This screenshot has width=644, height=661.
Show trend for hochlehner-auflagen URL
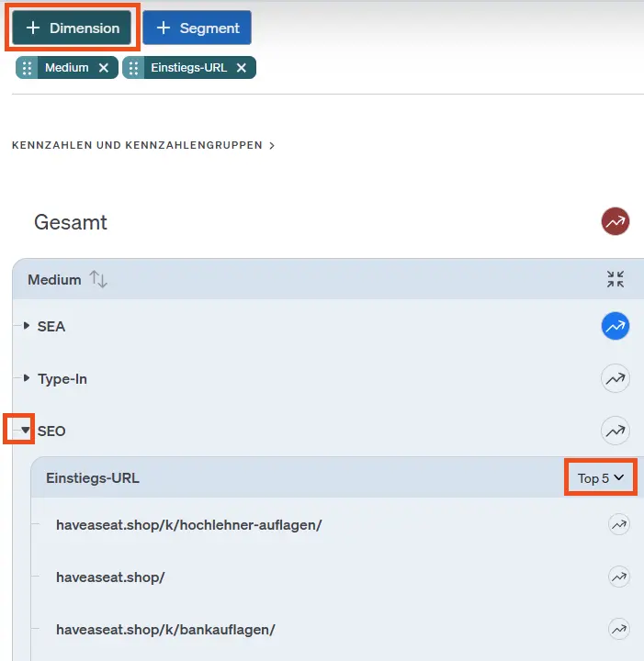coord(619,525)
